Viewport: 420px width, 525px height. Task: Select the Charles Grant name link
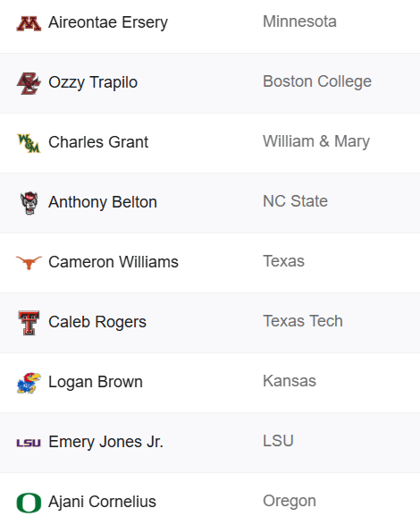98,142
